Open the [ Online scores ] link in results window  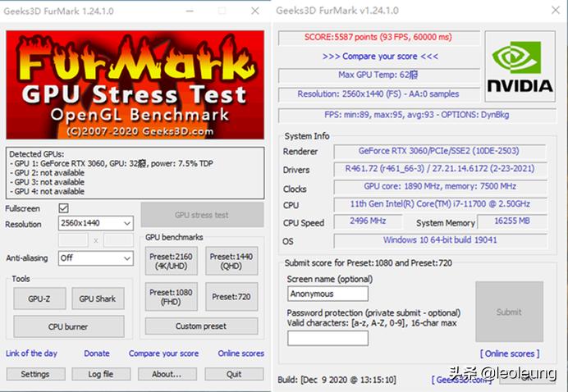coord(510,353)
